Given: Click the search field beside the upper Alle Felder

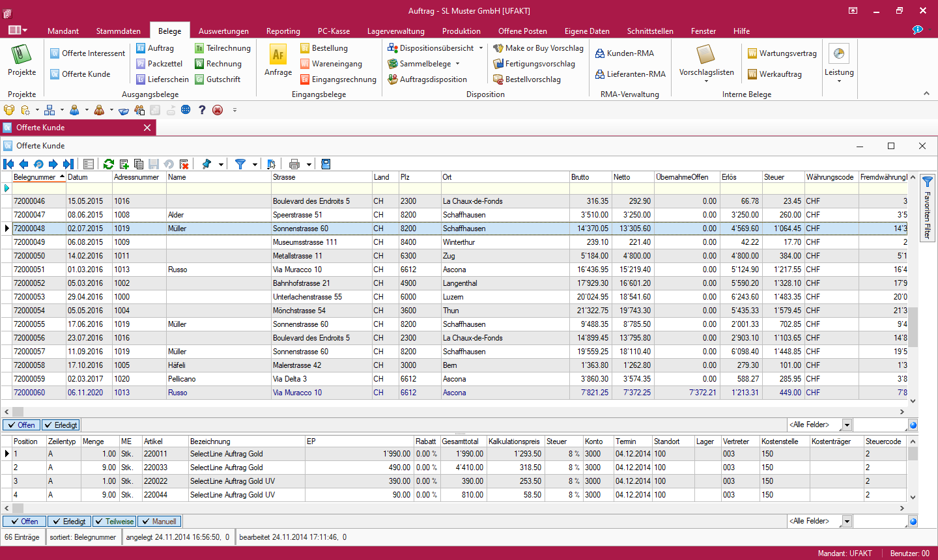Looking at the screenshot, I should pos(880,425).
